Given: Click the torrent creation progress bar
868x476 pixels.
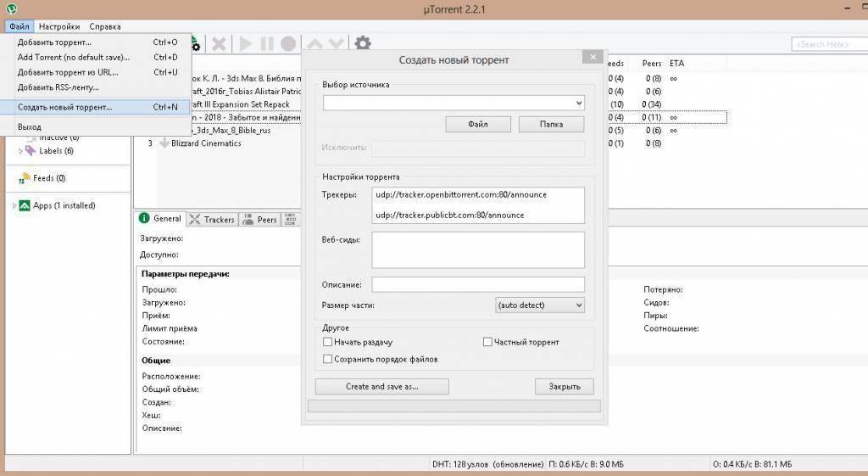Looking at the screenshot, I should point(453,406).
